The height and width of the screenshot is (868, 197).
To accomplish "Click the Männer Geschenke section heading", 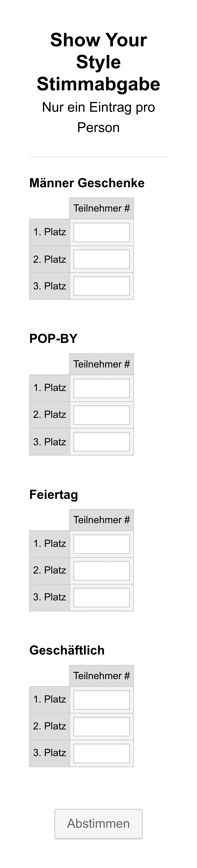I will pos(87,183).
